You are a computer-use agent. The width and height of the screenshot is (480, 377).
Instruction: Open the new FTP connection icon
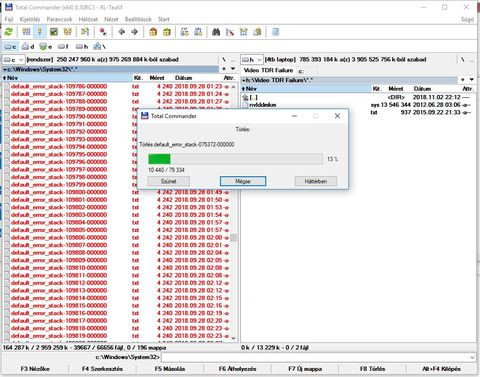click(198, 32)
